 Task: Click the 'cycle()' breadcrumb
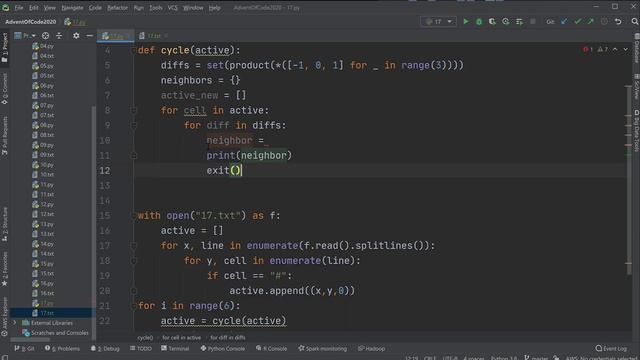[x=145, y=338]
